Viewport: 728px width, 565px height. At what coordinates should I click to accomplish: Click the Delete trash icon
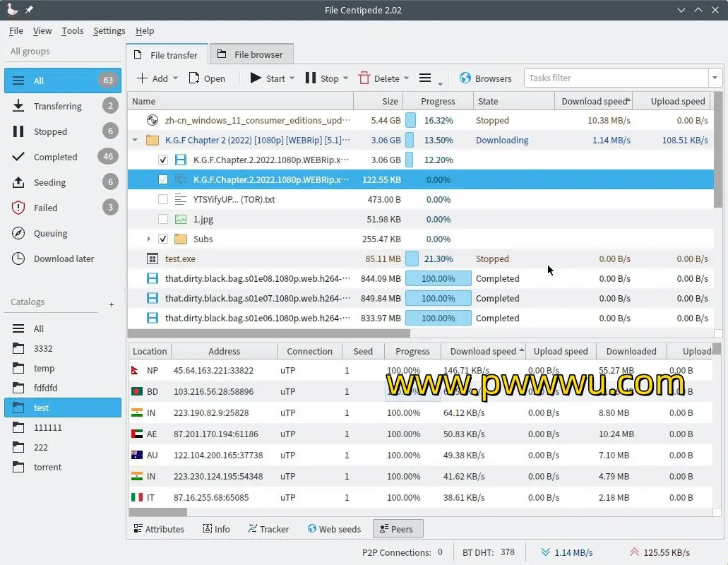pos(364,78)
